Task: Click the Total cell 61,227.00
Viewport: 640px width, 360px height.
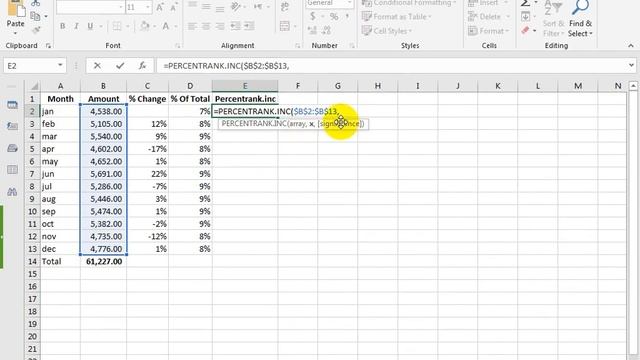Action: pos(103,261)
